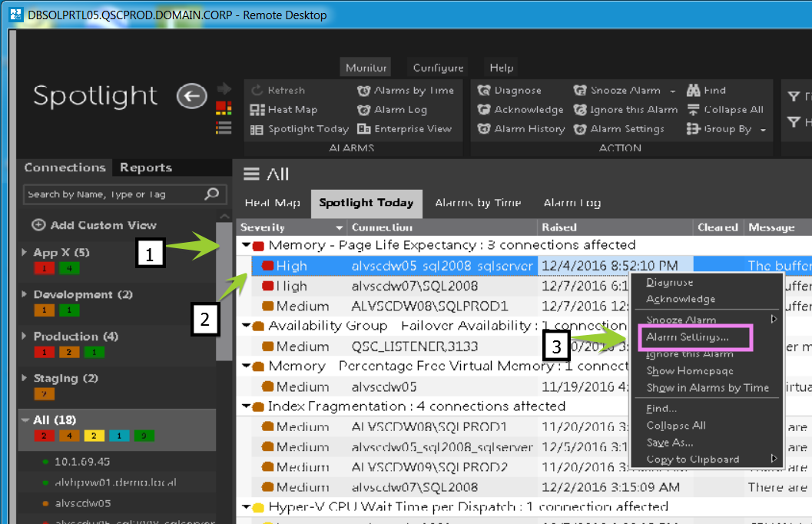This screenshot has width=812, height=524.
Task: Select connection 10.1.69.45 in the list
Action: tap(82, 462)
